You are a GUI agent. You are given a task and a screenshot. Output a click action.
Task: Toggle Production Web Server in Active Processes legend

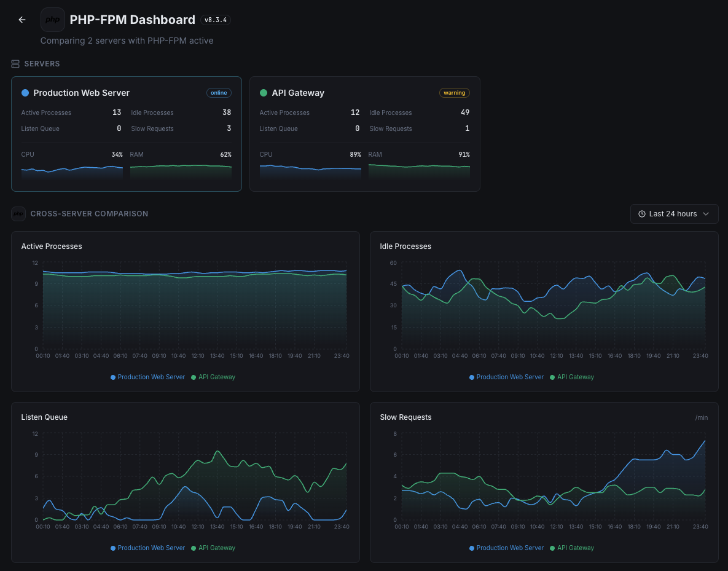(147, 377)
